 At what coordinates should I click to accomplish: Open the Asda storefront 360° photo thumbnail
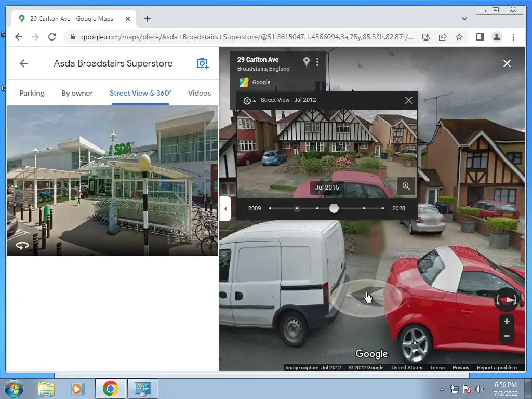113,180
